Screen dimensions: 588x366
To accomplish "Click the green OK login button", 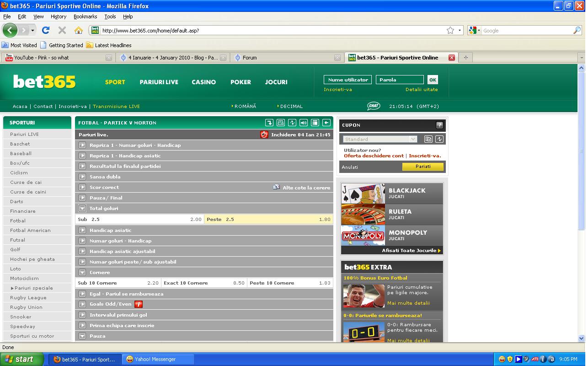I will 433,80.
